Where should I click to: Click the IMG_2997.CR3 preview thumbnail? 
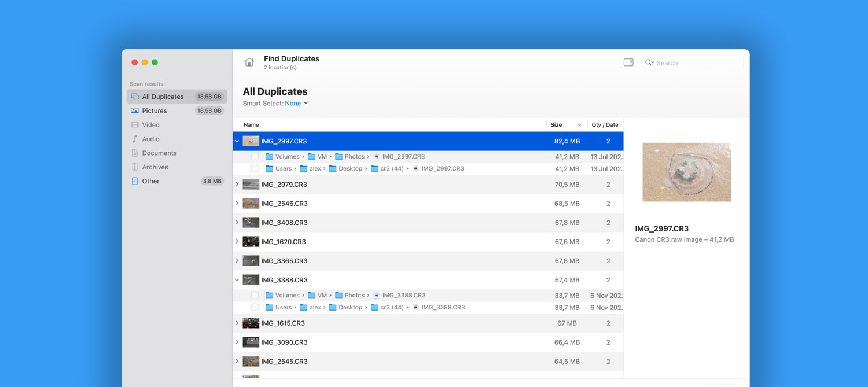point(686,172)
